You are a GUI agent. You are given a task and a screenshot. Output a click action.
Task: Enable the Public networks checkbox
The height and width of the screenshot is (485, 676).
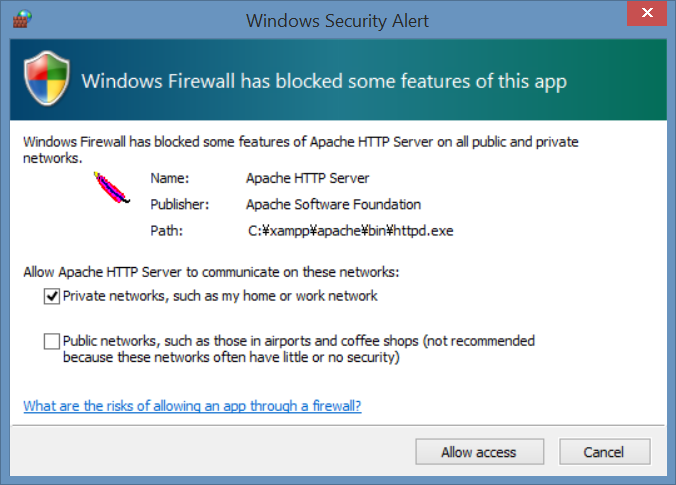click(x=52, y=341)
